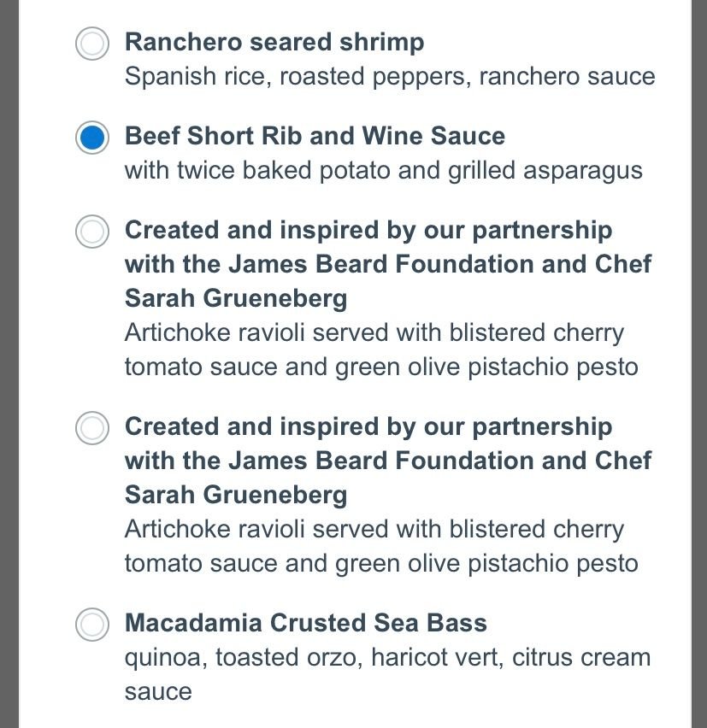
Task: Click 'Spanish rice, roasted peppers, ranchero sauce' description
Action: (390, 77)
